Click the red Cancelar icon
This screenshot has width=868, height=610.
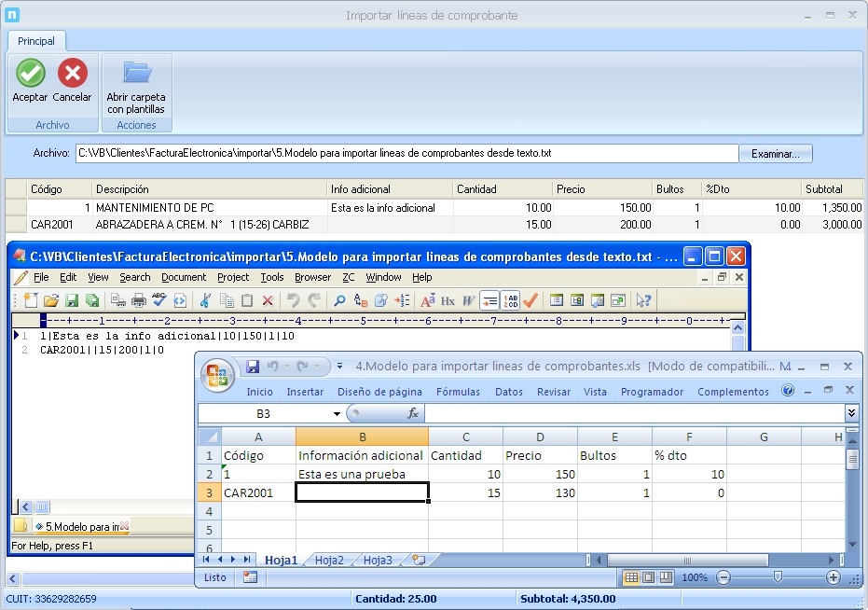coord(72,73)
